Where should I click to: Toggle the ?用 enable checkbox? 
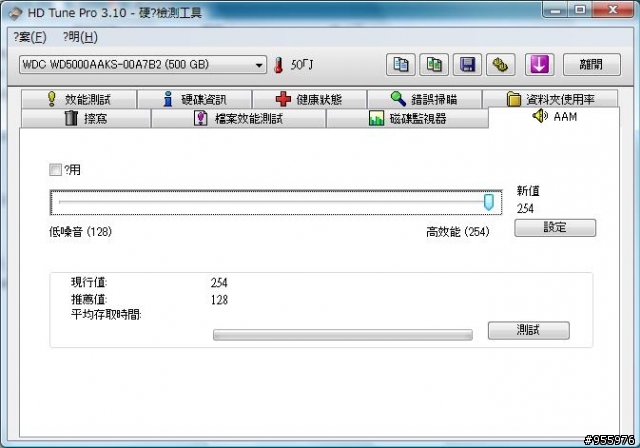coord(55,169)
